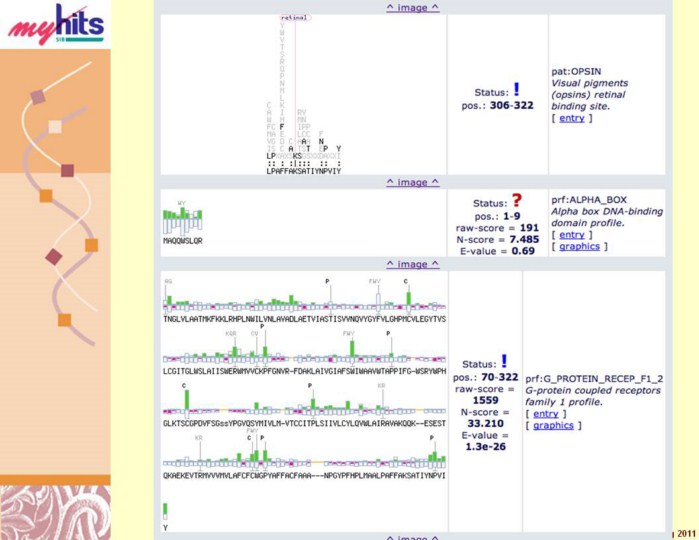Open entry link for prf:G_PROTEIN_RECEP_F1_2

coord(546,413)
